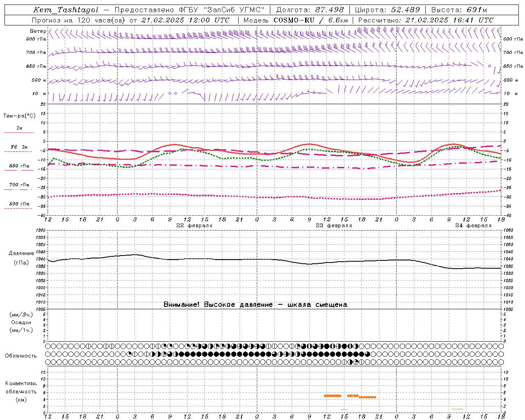Click the 500 м wind level label on left
This screenshot has height=420, width=525.
click(39, 80)
